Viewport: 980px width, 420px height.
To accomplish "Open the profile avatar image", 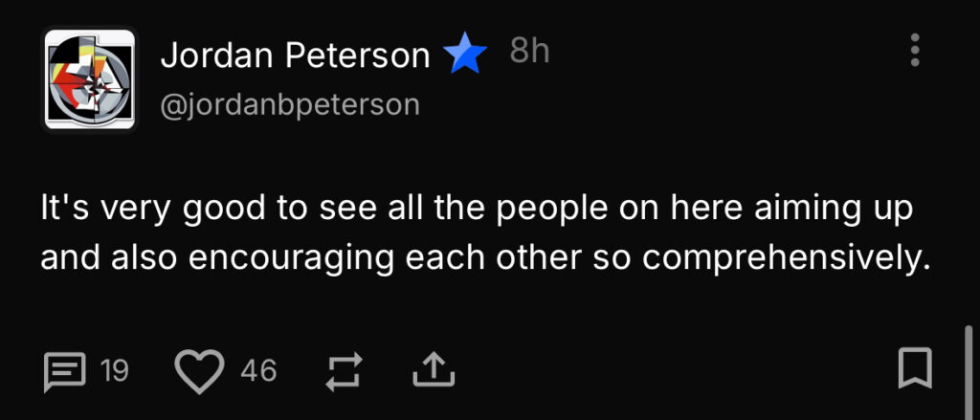I will (90, 78).
